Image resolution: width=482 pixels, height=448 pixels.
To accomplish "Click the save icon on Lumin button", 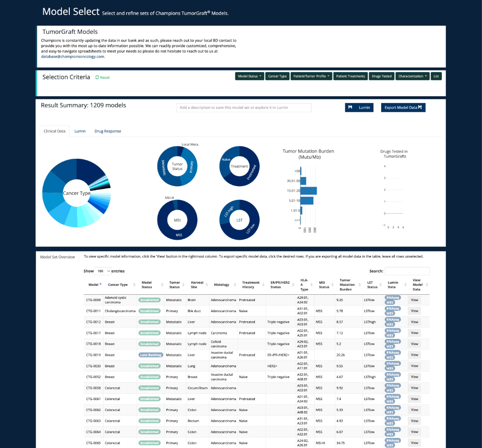I will [x=350, y=107].
